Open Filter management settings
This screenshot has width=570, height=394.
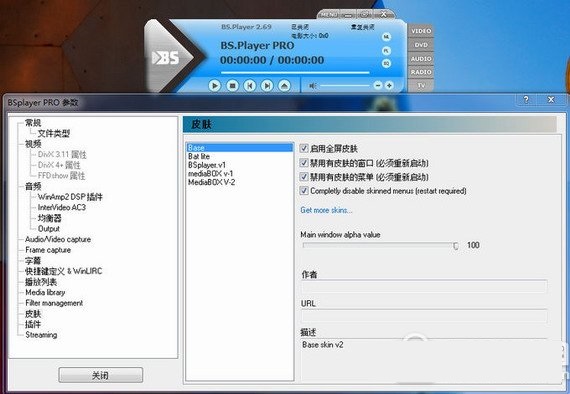[54, 303]
